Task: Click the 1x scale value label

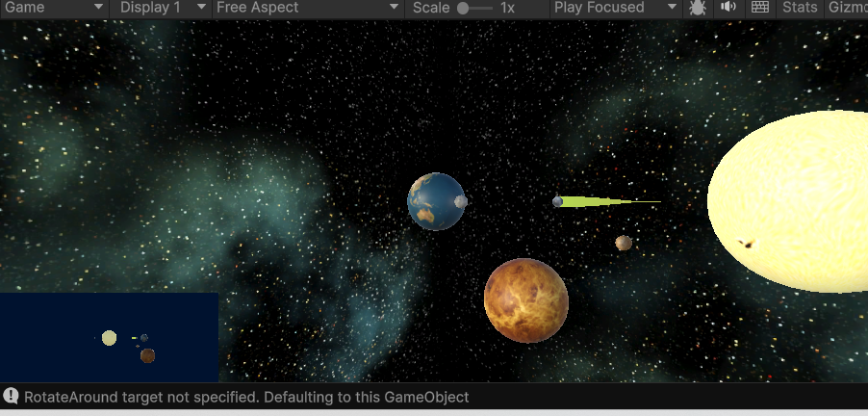Action: click(x=507, y=8)
